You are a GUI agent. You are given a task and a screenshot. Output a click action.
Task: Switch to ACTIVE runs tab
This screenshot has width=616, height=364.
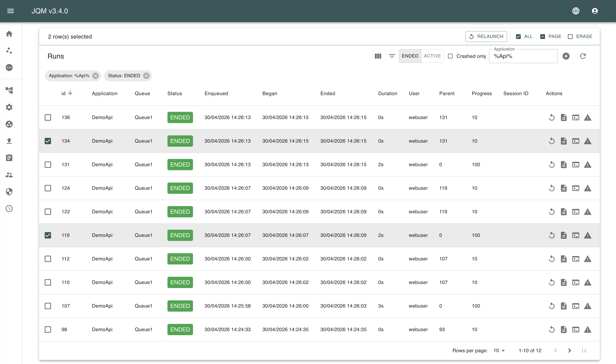[432, 56]
